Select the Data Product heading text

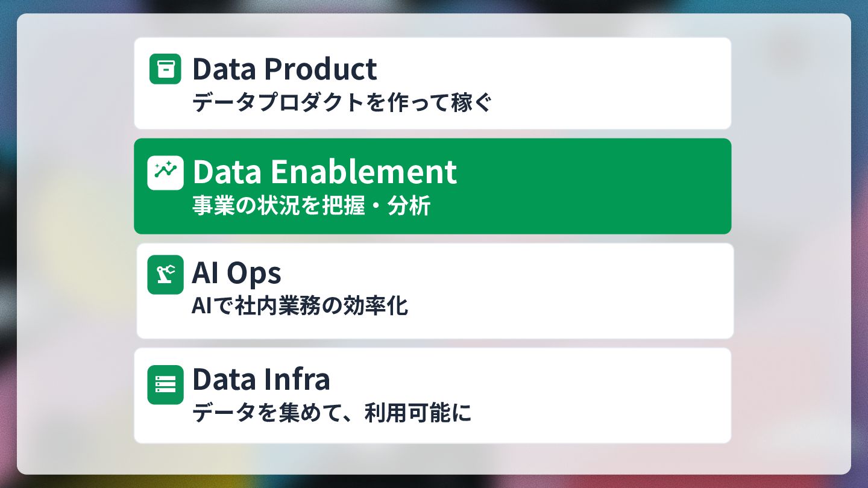point(285,69)
